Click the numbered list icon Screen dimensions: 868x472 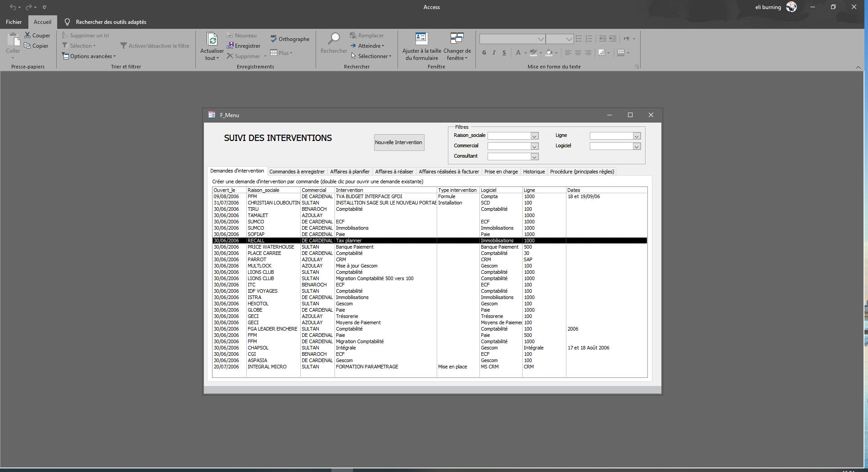tap(589, 39)
